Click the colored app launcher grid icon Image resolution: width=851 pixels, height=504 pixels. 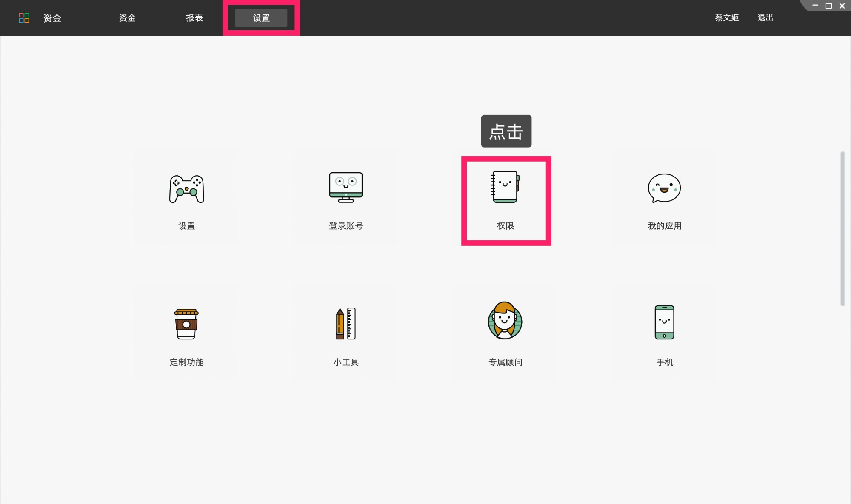coord(24,18)
